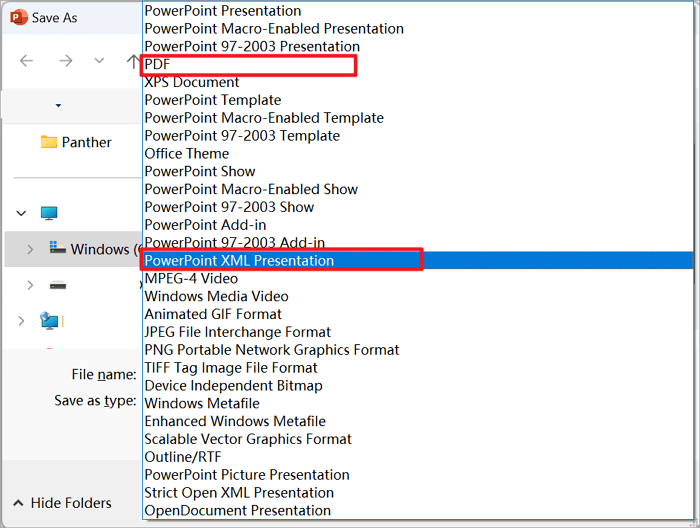Screen dimensions: 700x528
Task: Choose PowerPoint Macro-Enabled Presentation type
Action: (x=418, y=29)
